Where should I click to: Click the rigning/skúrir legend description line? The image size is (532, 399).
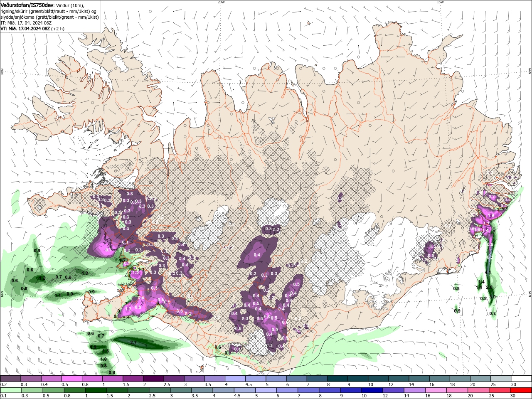(x=49, y=11)
